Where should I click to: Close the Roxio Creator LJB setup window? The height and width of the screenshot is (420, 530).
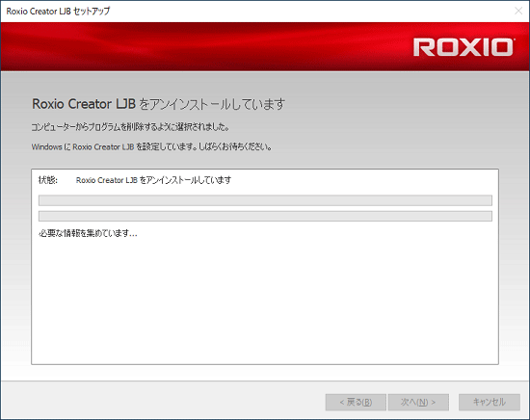click(x=518, y=12)
